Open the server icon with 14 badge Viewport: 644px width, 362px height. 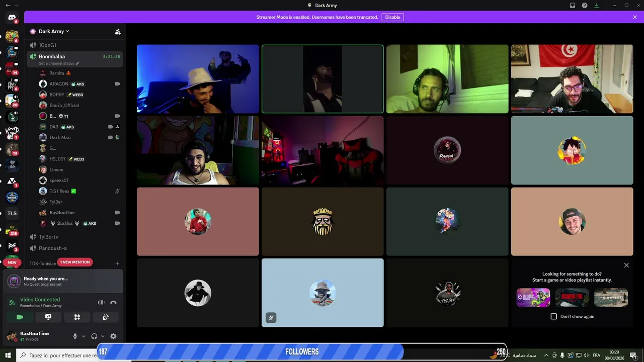coord(12,68)
